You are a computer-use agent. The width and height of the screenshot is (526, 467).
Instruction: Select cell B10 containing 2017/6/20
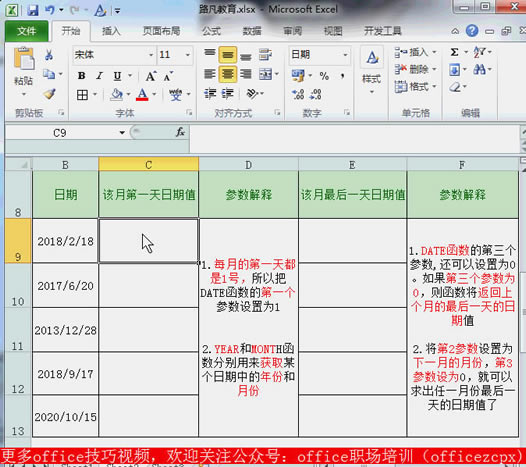[65, 286]
